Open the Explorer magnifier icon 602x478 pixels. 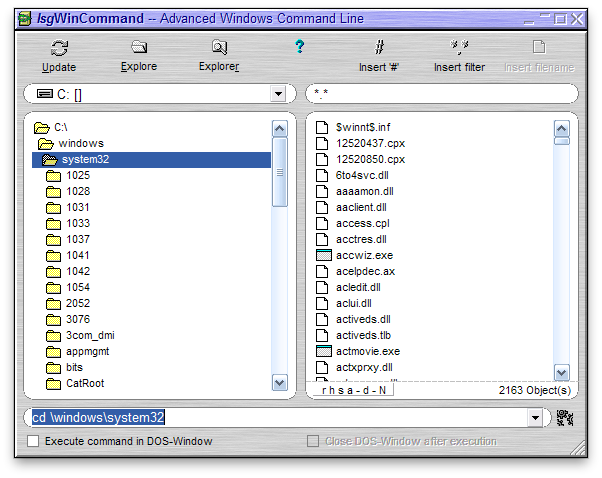coord(219,47)
